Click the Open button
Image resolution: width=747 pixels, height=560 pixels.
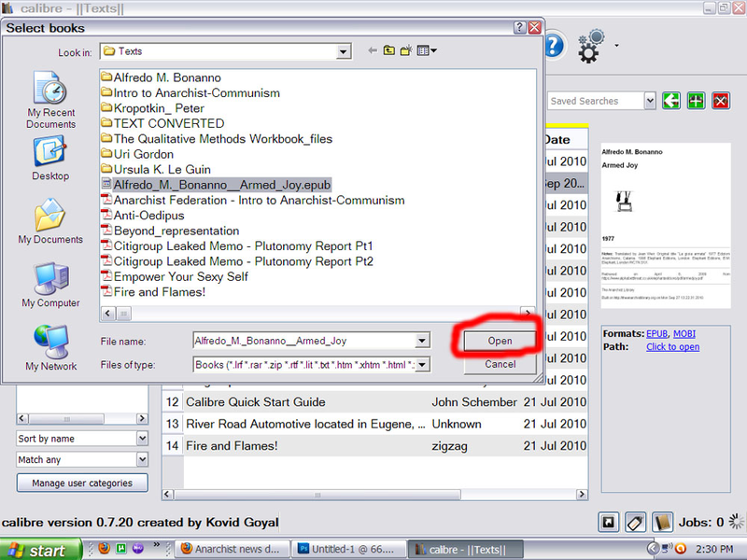500,341
